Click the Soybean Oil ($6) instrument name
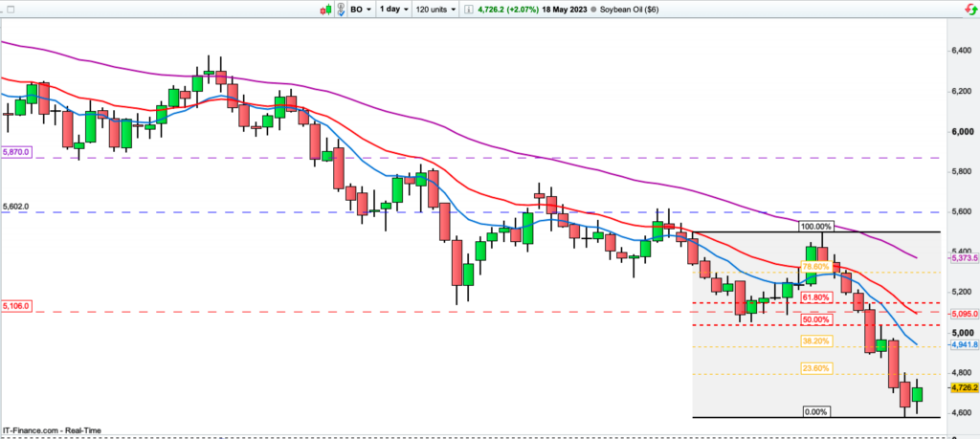Screen dimensions: 980x439 point(632,9)
